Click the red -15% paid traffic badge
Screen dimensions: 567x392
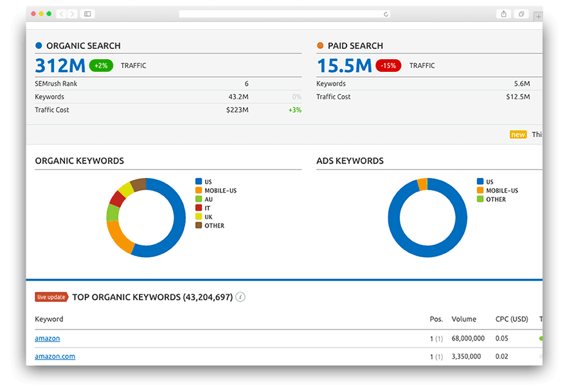tap(389, 66)
